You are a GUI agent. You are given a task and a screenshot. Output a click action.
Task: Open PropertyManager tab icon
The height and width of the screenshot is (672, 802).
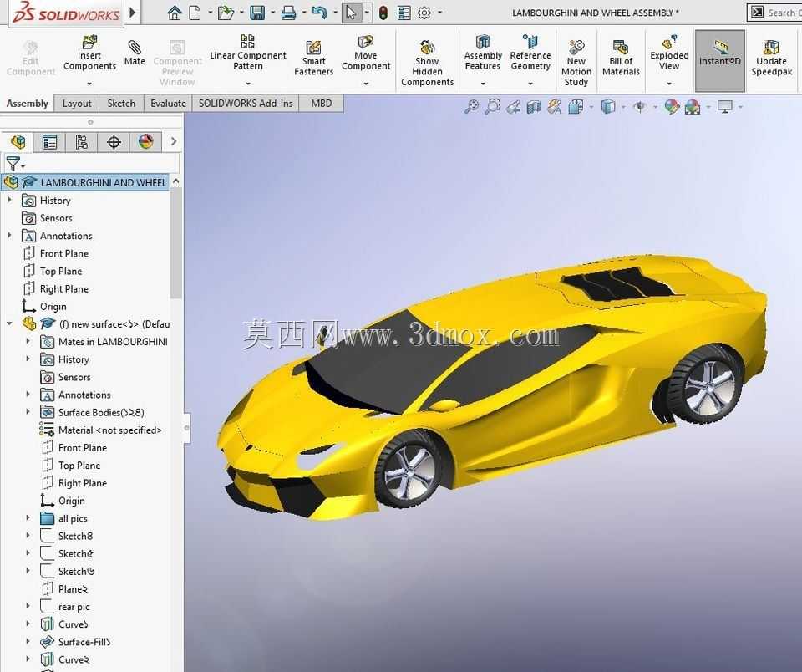click(x=49, y=142)
